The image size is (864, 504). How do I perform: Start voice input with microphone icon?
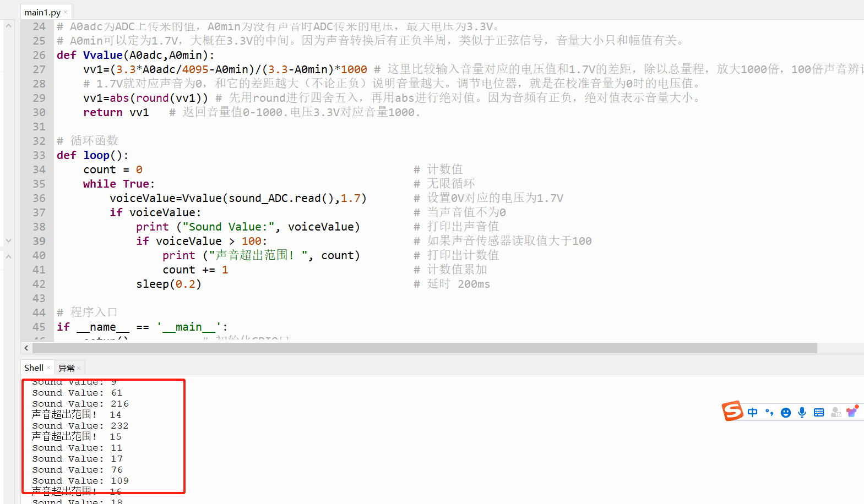tap(802, 412)
